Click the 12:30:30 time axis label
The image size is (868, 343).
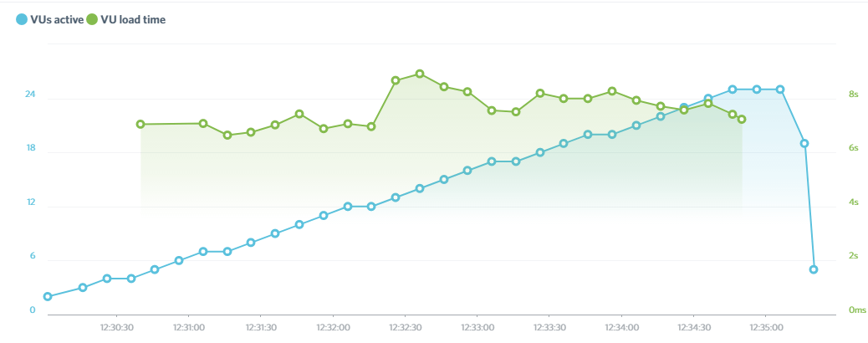(117, 327)
